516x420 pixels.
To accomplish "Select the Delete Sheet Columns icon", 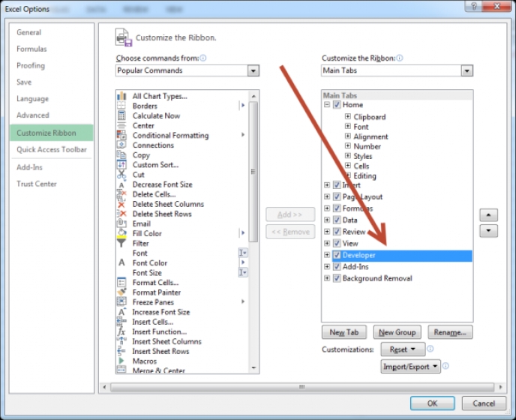I will [121, 204].
